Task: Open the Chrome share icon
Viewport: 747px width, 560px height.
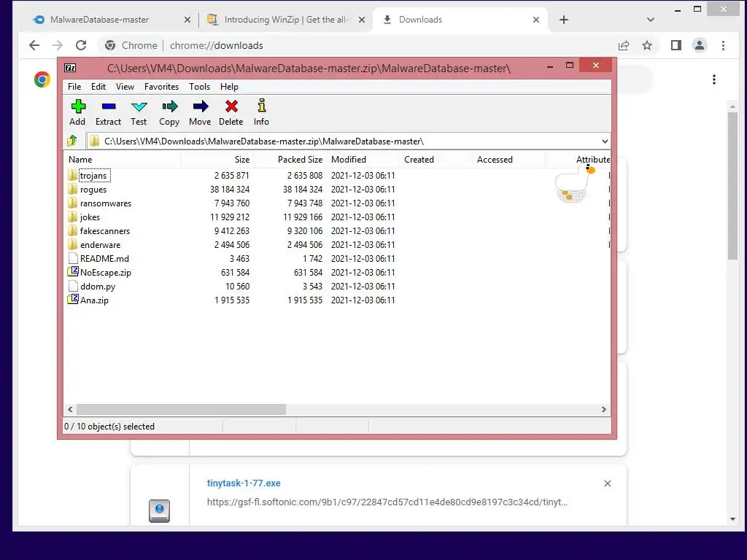Action: (x=624, y=45)
